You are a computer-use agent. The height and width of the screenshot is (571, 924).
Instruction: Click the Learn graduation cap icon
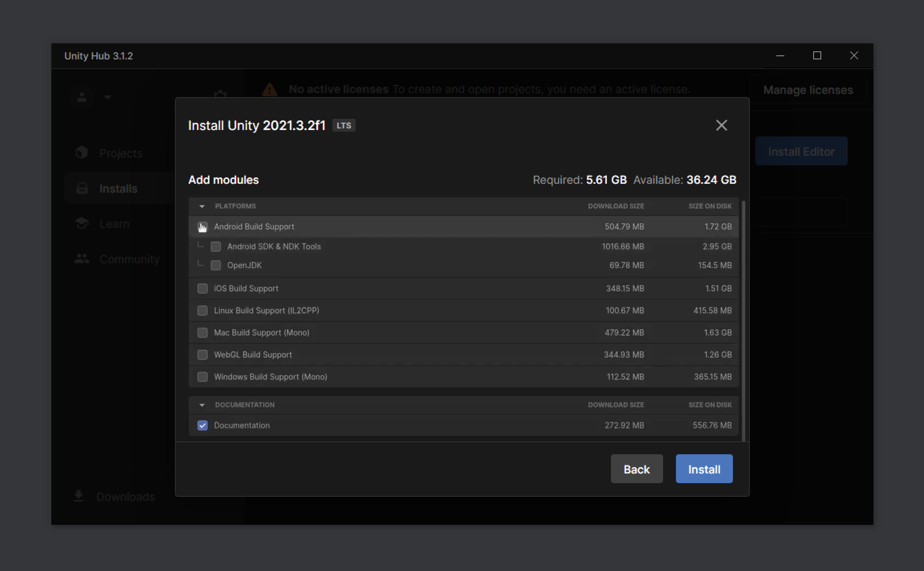click(x=82, y=223)
